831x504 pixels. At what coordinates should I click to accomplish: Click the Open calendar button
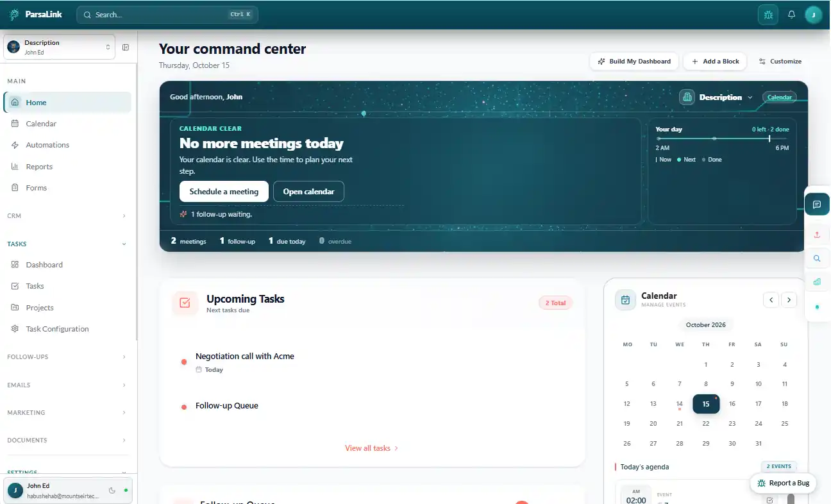308,192
